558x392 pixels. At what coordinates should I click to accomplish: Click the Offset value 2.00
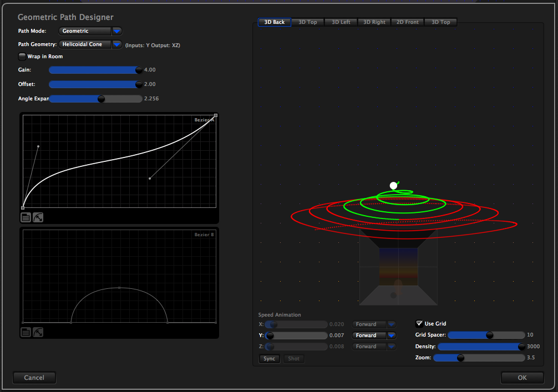[150, 84]
